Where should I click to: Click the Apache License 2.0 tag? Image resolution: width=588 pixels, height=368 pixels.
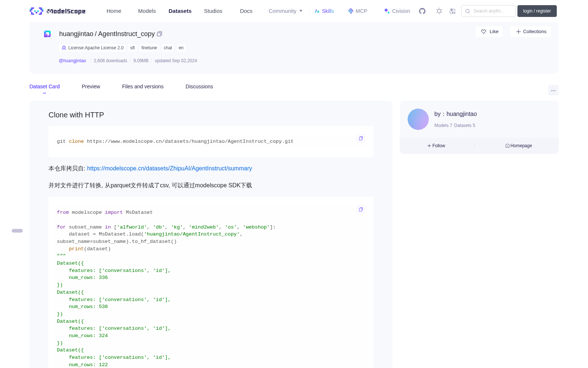coord(92,48)
